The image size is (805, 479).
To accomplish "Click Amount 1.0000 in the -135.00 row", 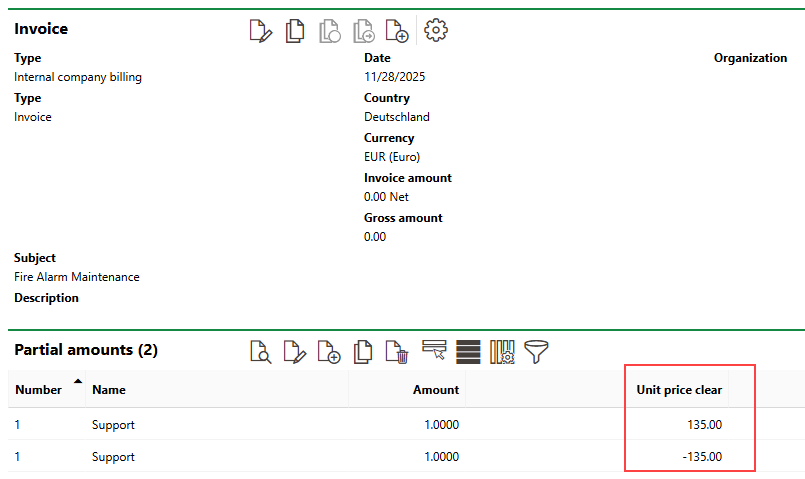I will click(442, 456).
